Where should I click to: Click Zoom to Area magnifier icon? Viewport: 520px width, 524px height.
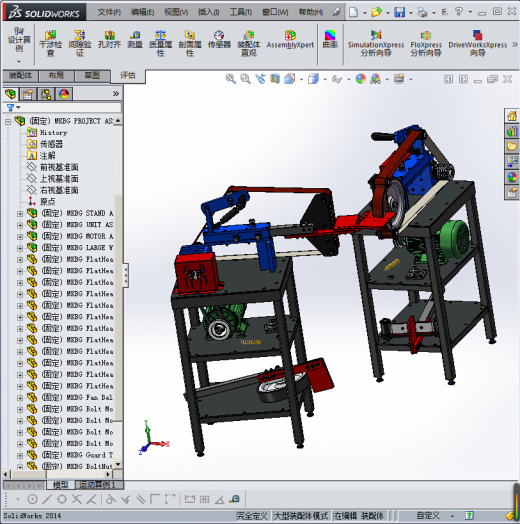coord(246,79)
